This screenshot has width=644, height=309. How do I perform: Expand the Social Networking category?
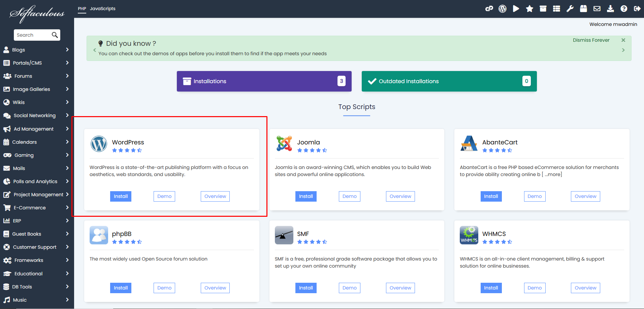(x=67, y=115)
